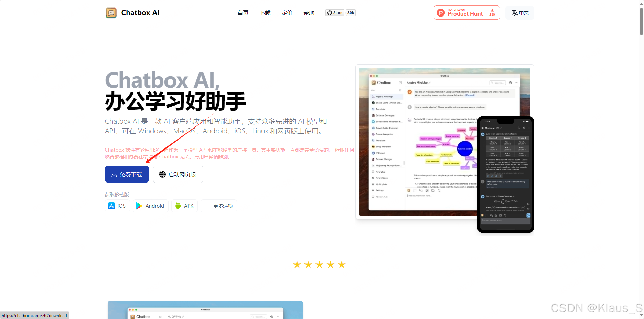Open the 首页 navigation item
The image size is (644, 319).
point(243,13)
